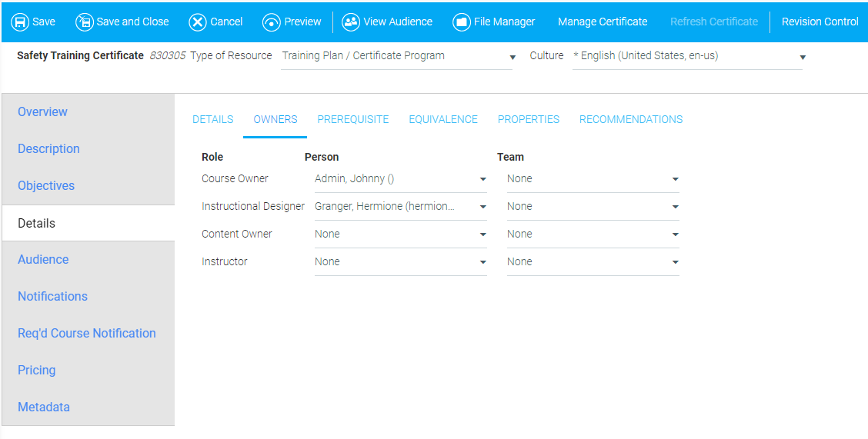Open the Culture language dropdown
The height and width of the screenshot is (439, 868).
(803, 57)
